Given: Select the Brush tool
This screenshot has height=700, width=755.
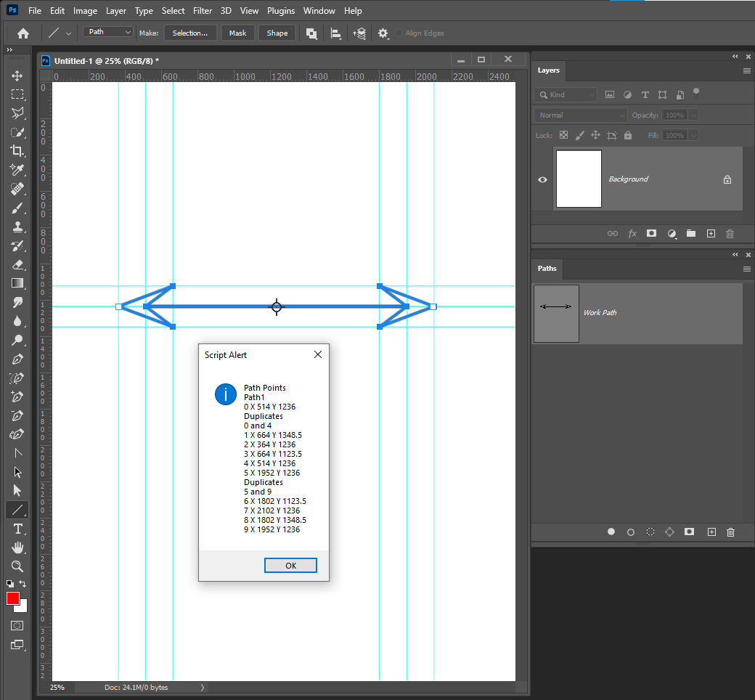Looking at the screenshot, I should coord(17,207).
